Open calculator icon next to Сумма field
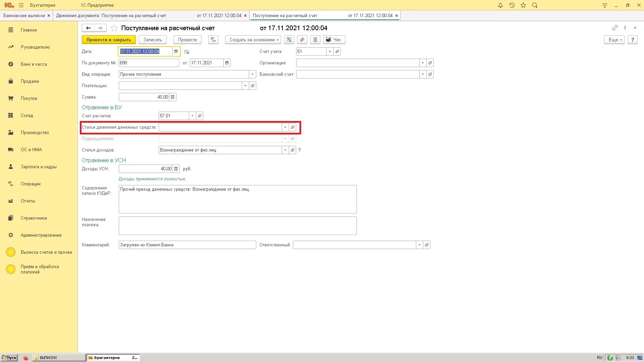 tap(173, 97)
